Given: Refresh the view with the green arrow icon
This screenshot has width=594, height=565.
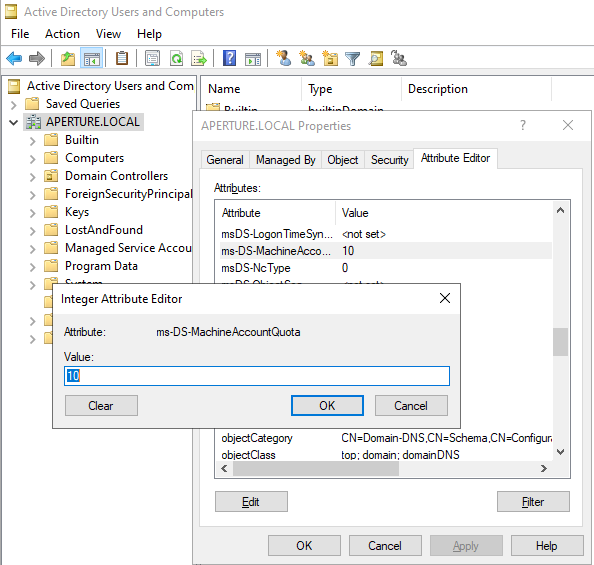Looking at the screenshot, I should tap(177, 59).
